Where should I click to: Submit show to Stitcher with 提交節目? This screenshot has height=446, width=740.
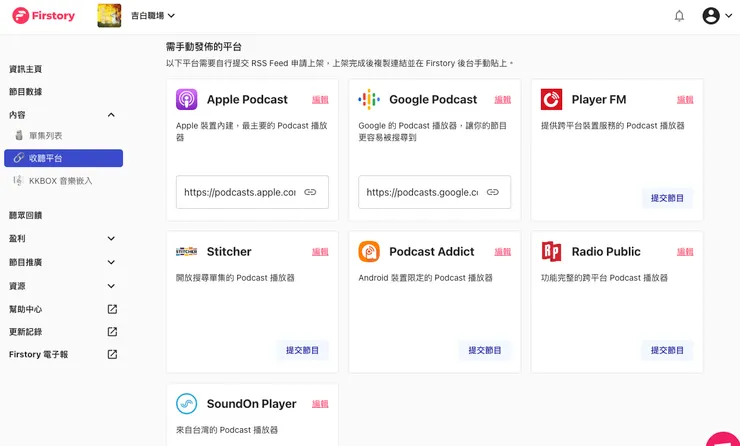click(x=302, y=350)
